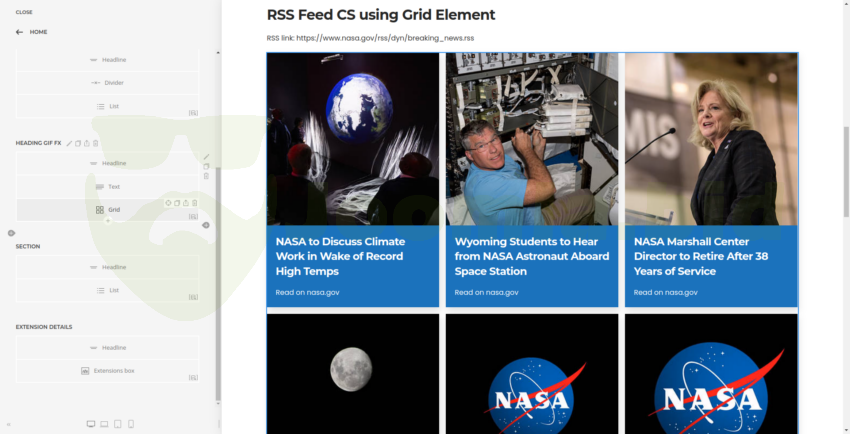The image size is (850, 434).
Task: Click the target icon on the Grid row
Action: coord(168,203)
